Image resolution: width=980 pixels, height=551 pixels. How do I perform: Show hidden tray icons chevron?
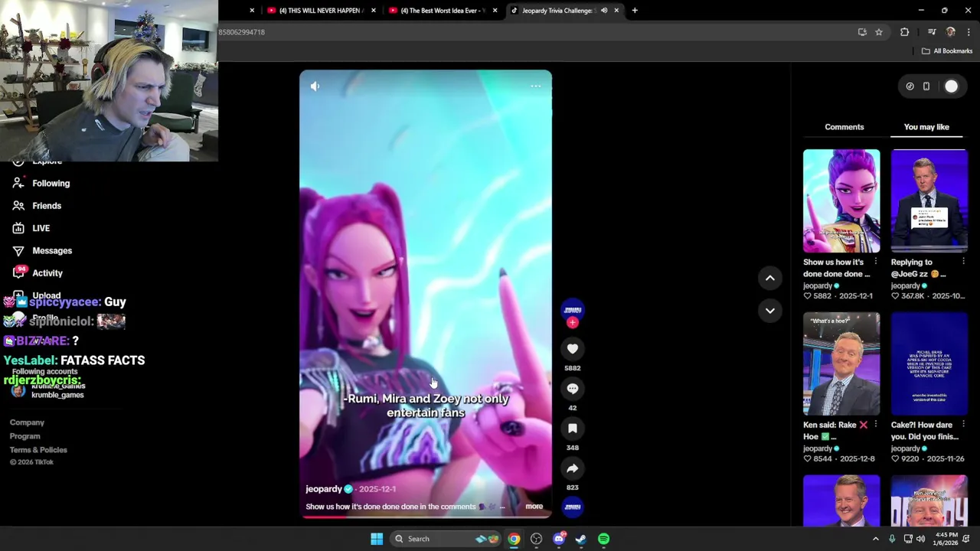click(876, 539)
